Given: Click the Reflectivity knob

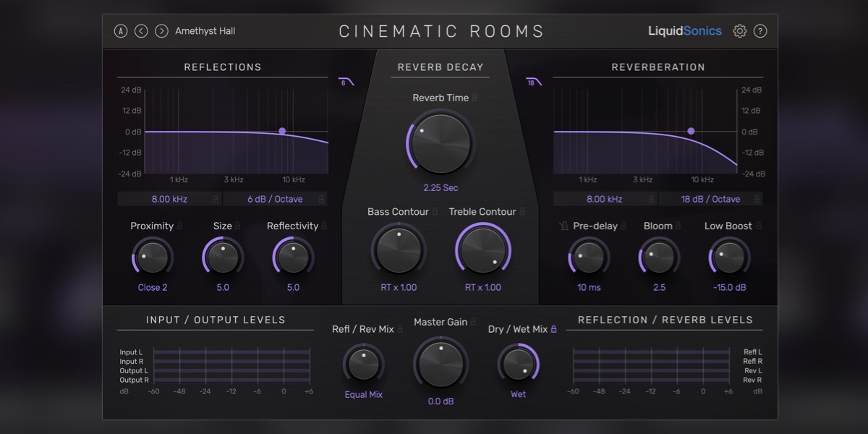Looking at the screenshot, I should click(x=293, y=258).
